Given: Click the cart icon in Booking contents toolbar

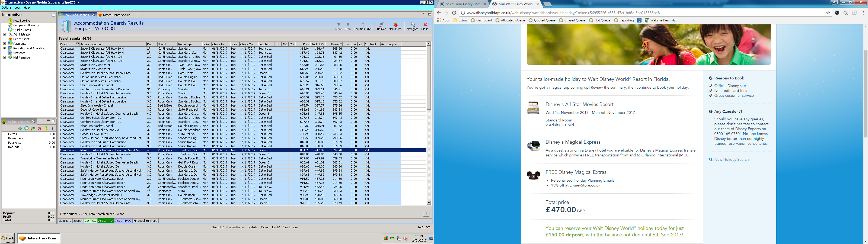Looking at the screenshot, I should coord(33,129).
